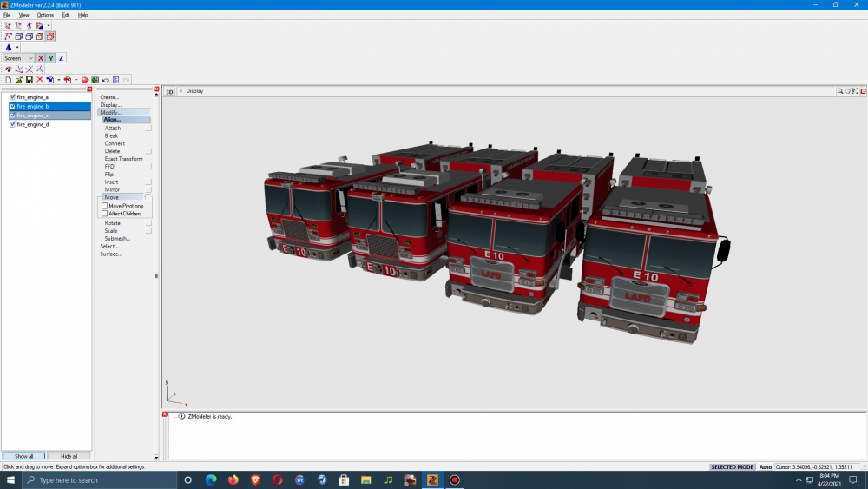
Task: Select fire_engine_a in object list
Action: pos(33,97)
